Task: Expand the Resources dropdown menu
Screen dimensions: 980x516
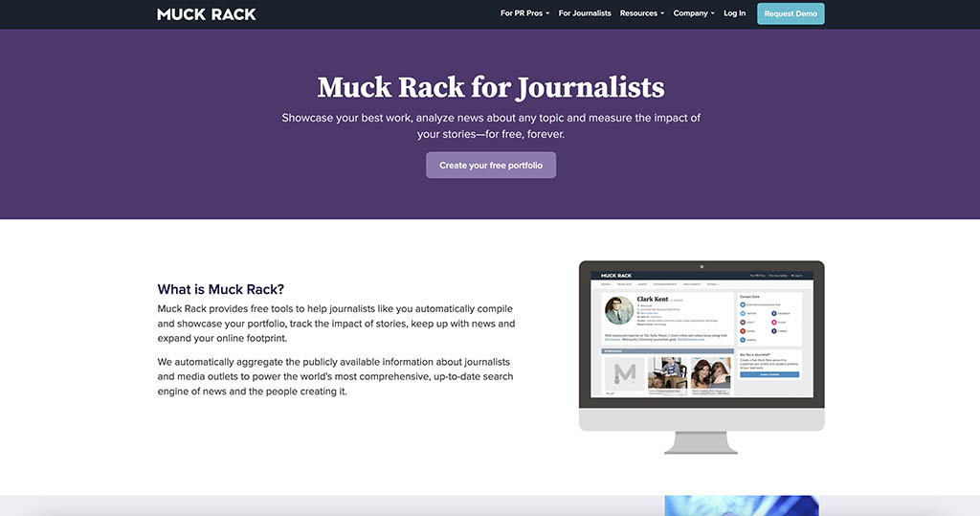Action: 642,13
